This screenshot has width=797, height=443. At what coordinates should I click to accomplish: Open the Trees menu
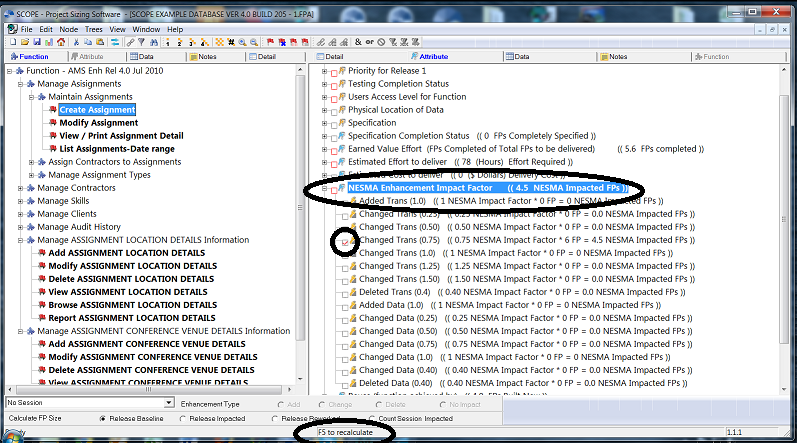pos(90,30)
